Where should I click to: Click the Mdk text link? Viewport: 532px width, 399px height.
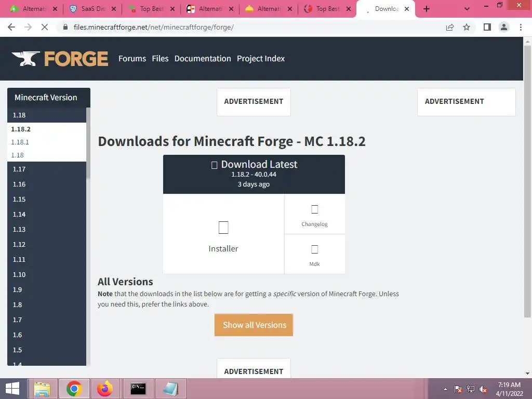[314, 264]
